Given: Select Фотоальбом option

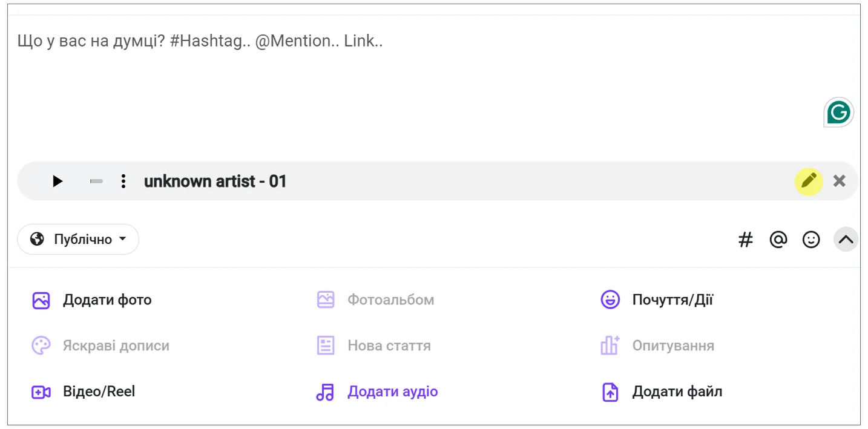Looking at the screenshot, I should [x=375, y=300].
